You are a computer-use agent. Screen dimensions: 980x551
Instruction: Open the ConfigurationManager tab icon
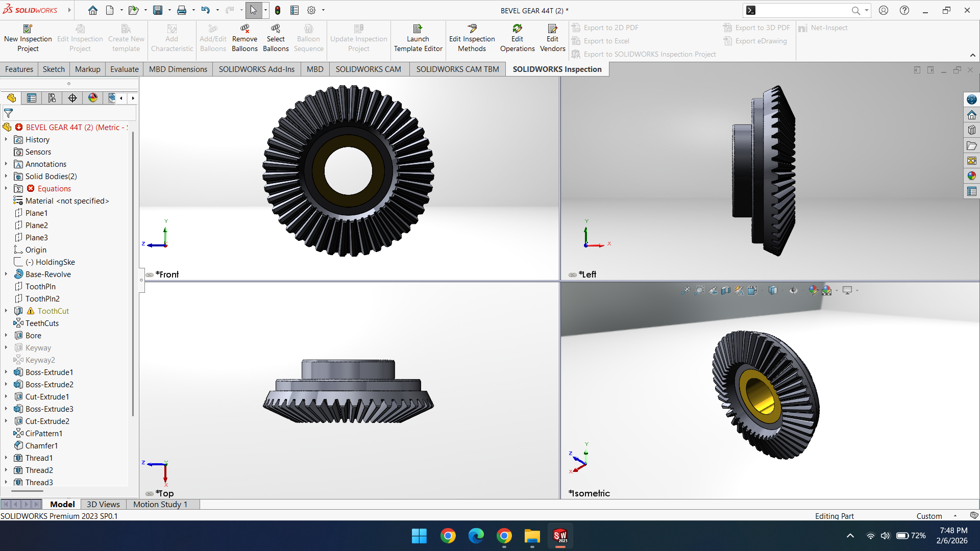pyautogui.click(x=52, y=98)
